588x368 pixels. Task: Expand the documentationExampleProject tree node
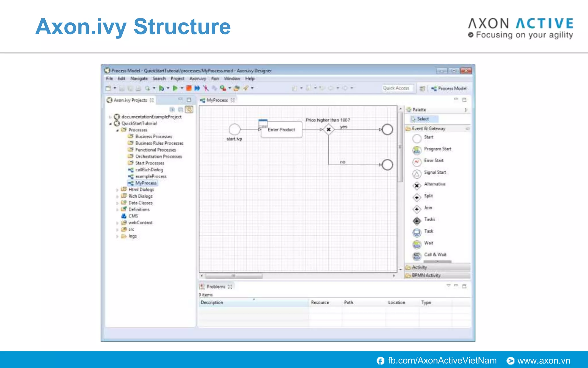[110, 117]
